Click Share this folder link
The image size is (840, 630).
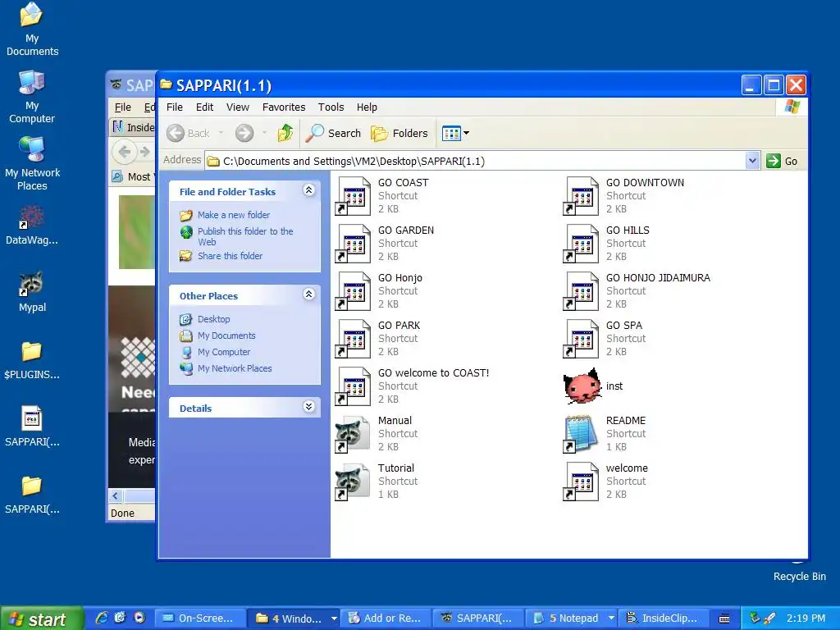(x=230, y=256)
